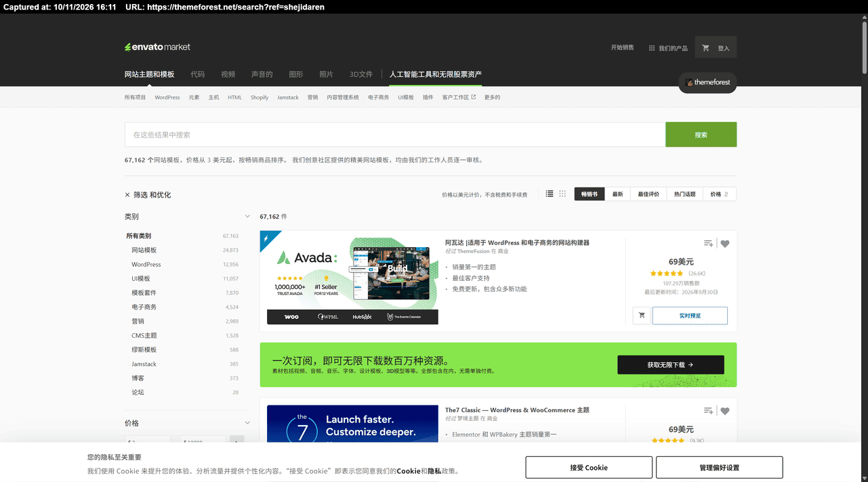This screenshot has width=868, height=482.
Task: Sort by 最佳评价 tab
Action: click(648, 194)
